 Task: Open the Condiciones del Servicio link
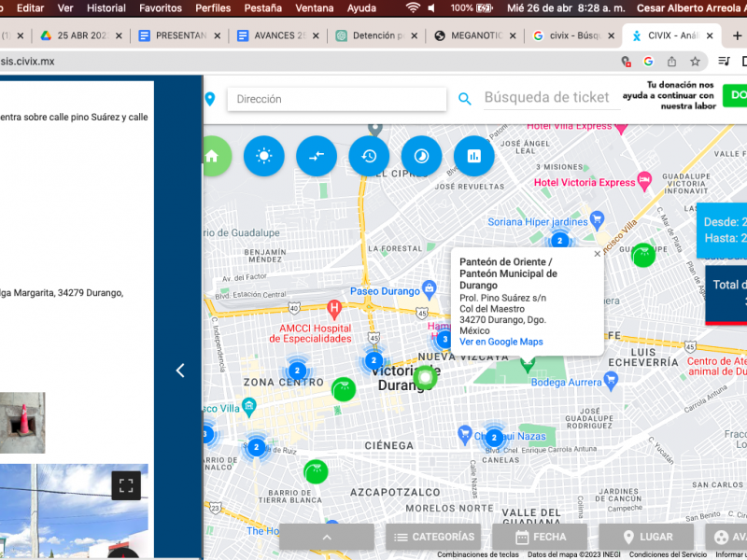668,554
